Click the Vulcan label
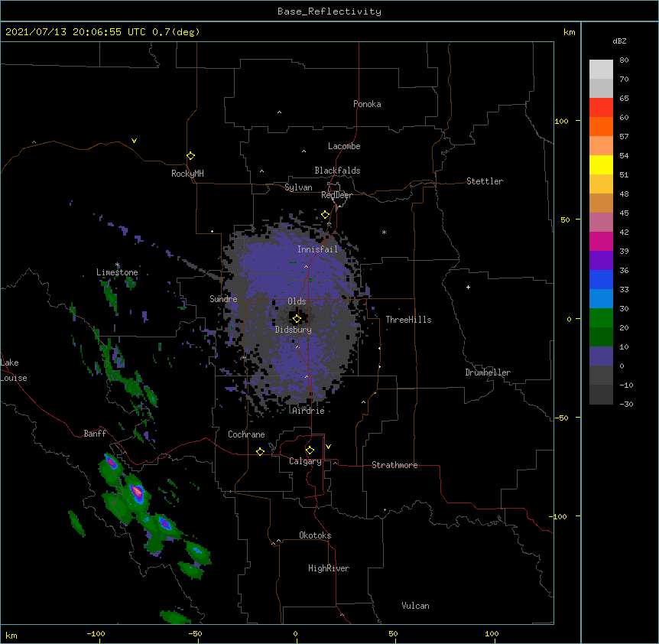Viewport: 659px width, 644px height. pyautogui.click(x=415, y=606)
